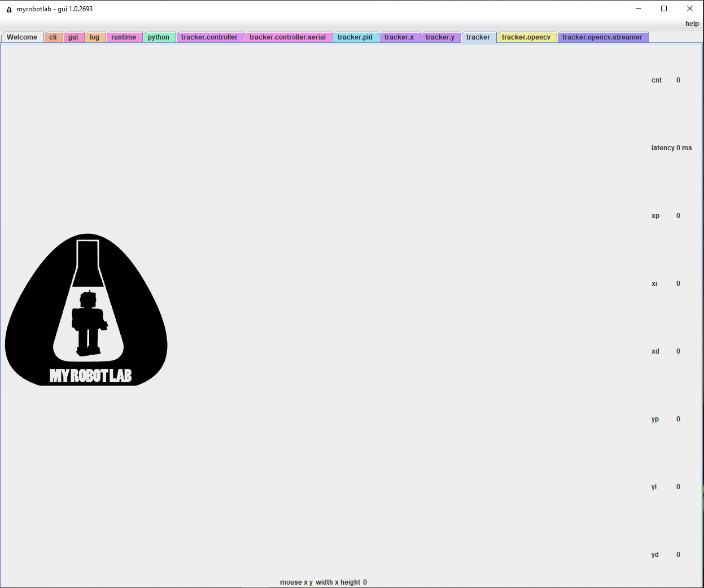Switch to the tracker.opencv tab
Image resolution: width=704 pixels, height=588 pixels.
(x=526, y=37)
